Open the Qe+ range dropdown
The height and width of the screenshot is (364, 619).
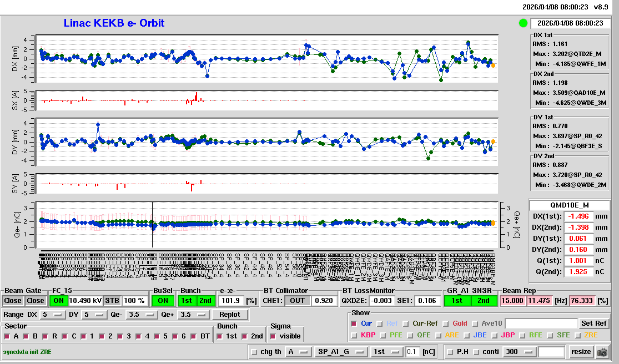click(194, 315)
